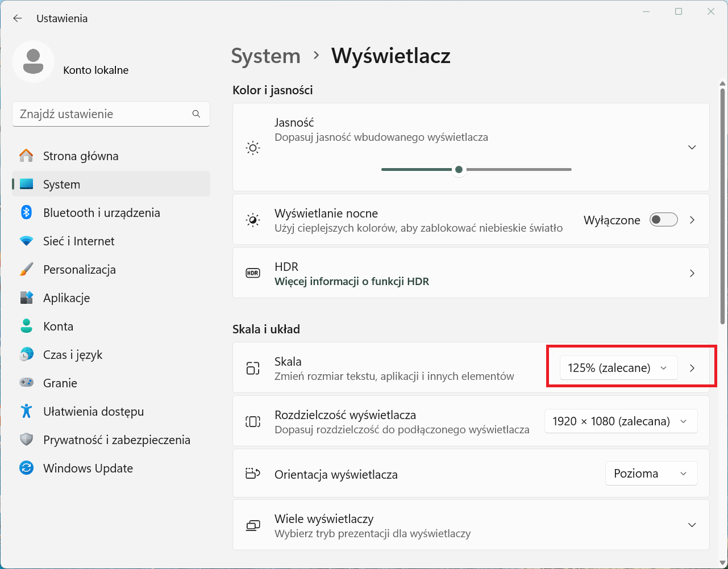This screenshot has width=728, height=569.
Task: Select the Wi-Fi icon for Sieć i Internet
Action: click(x=26, y=241)
